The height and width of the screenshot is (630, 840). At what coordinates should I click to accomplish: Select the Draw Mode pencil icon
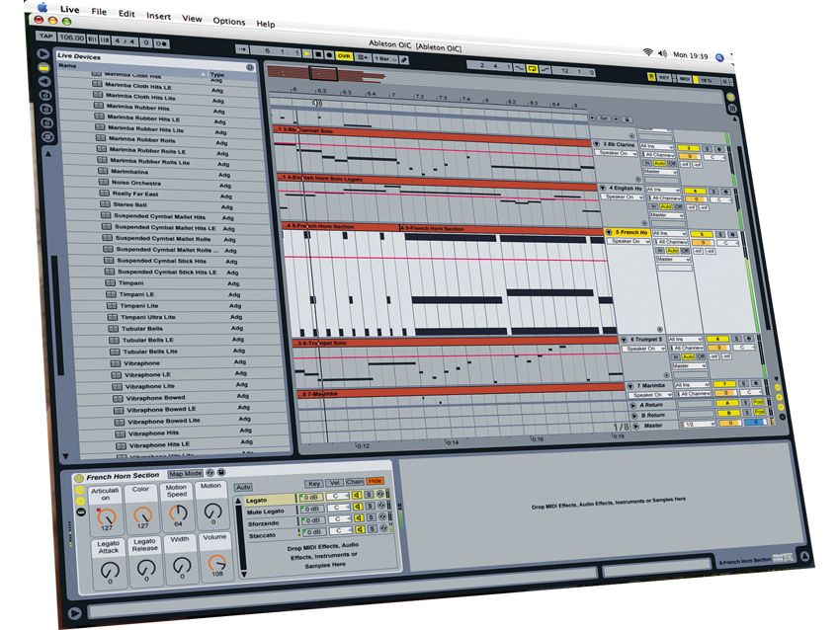pyautogui.click(x=404, y=59)
